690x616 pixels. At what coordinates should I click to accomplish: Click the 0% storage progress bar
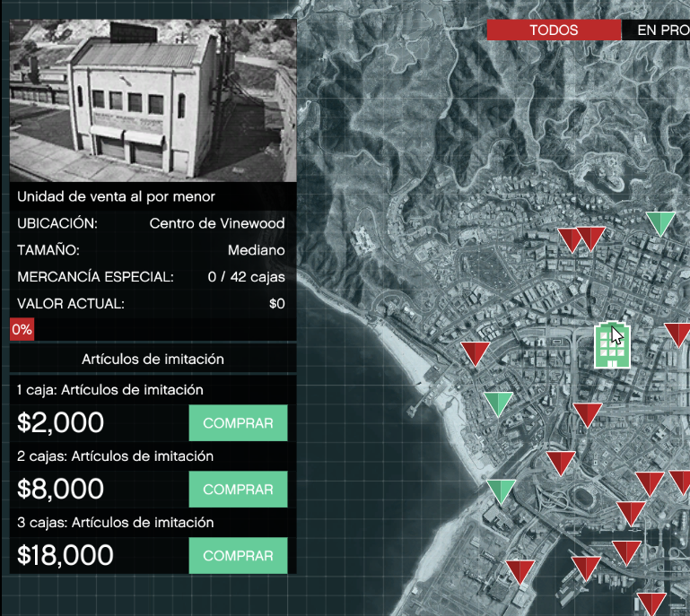coord(153,329)
